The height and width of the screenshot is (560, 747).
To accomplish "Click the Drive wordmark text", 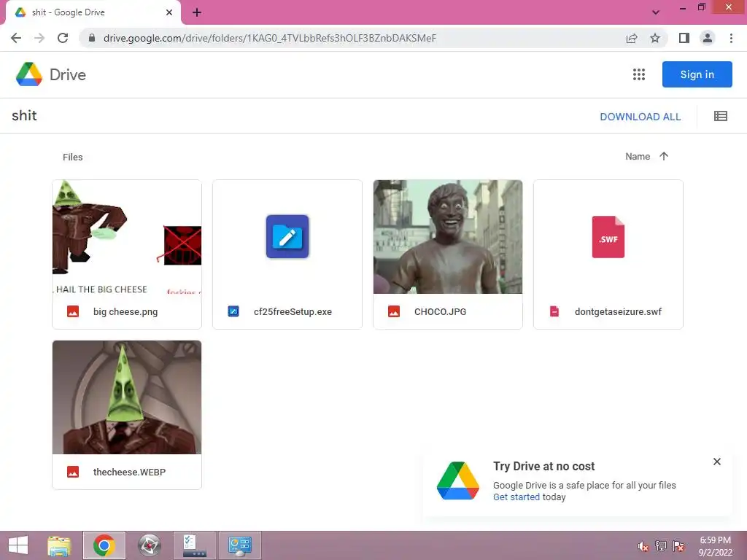I will click(x=68, y=75).
